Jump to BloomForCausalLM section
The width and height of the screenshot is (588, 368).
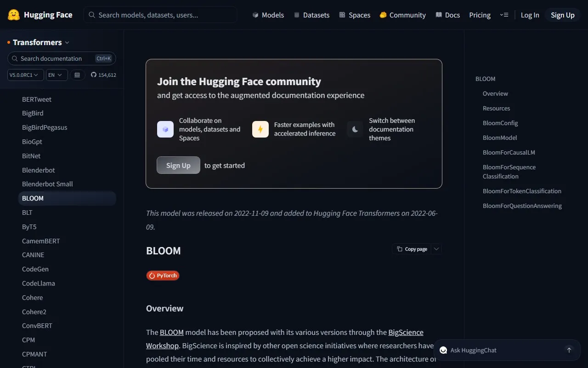[509, 152]
